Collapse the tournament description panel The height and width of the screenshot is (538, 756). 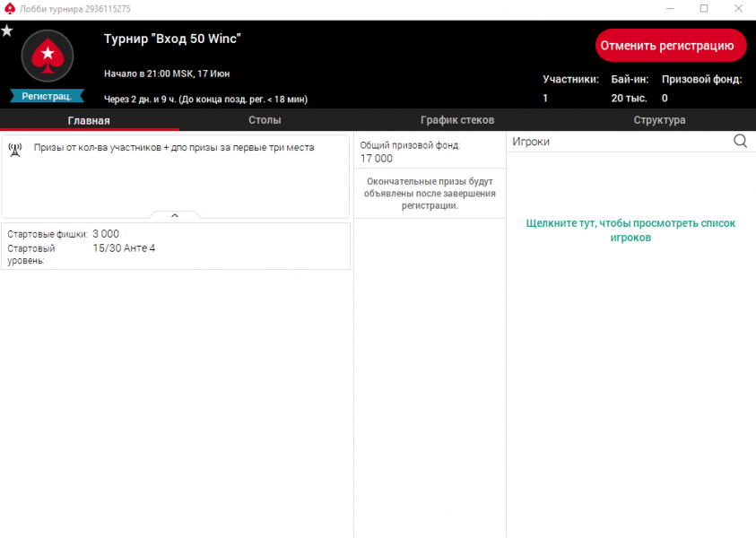(175, 215)
